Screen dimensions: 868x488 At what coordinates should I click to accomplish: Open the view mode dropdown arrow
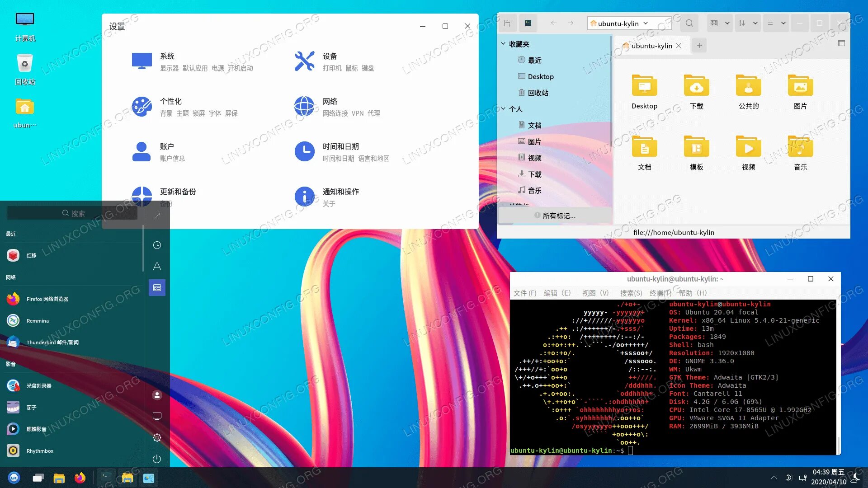[x=727, y=23]
